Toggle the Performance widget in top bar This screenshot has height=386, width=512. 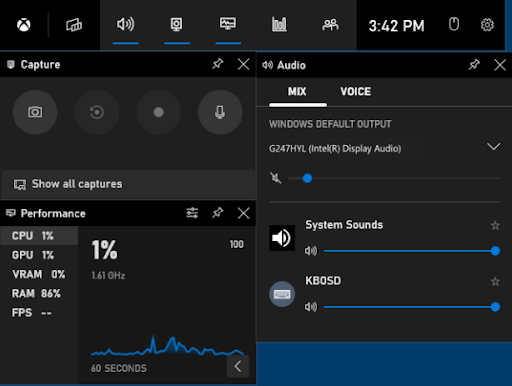(x=228, y=24)
